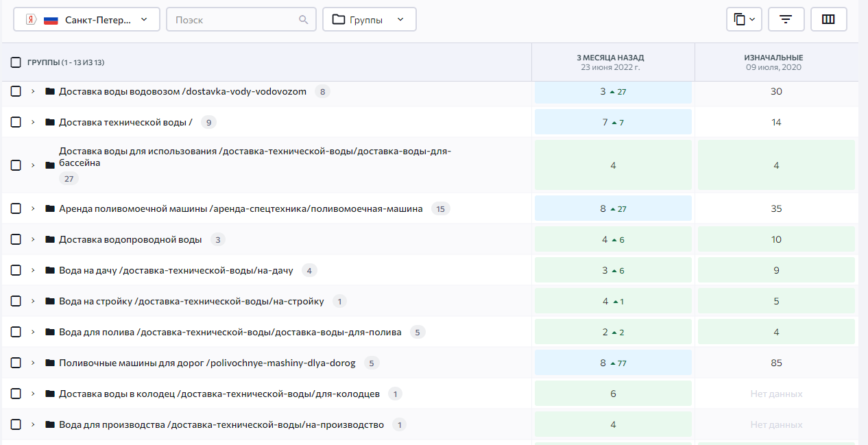Click folder icon of Поливочные машины для дорог

(x=49, y=363)
